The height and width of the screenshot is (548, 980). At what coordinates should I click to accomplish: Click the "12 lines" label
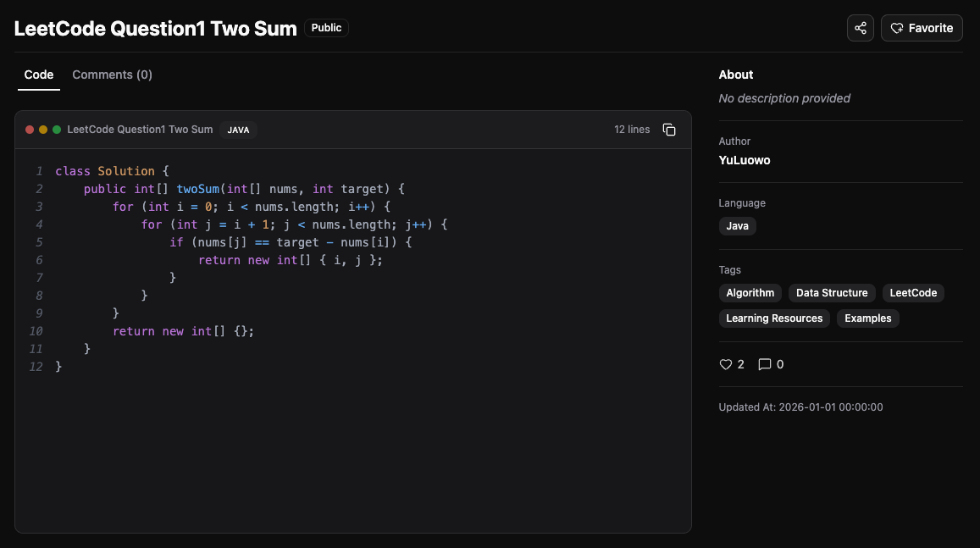tap(631, 130)
